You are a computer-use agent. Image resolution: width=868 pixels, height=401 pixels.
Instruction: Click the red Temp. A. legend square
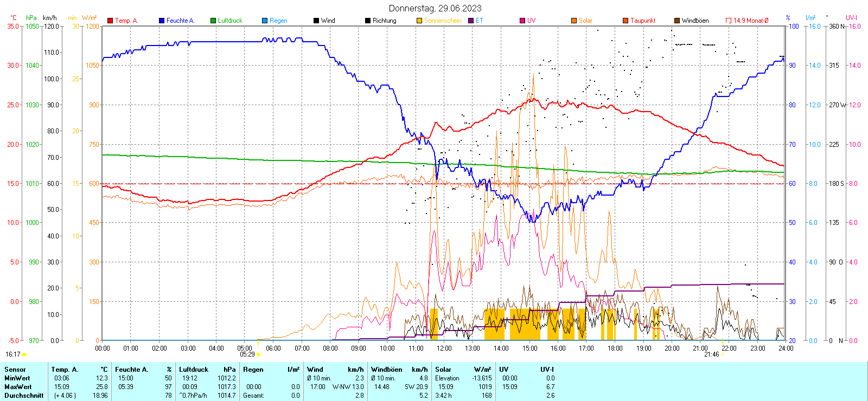point(110,21)
